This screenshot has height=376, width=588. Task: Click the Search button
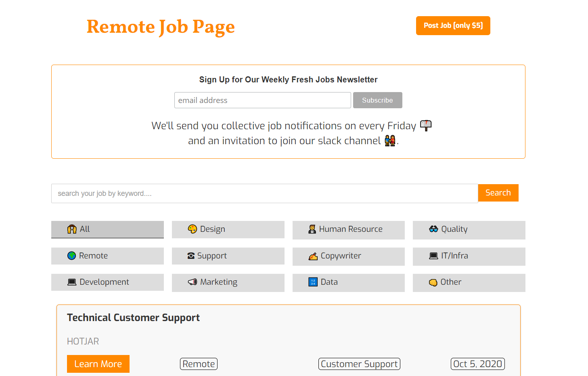tap(498, 193)
